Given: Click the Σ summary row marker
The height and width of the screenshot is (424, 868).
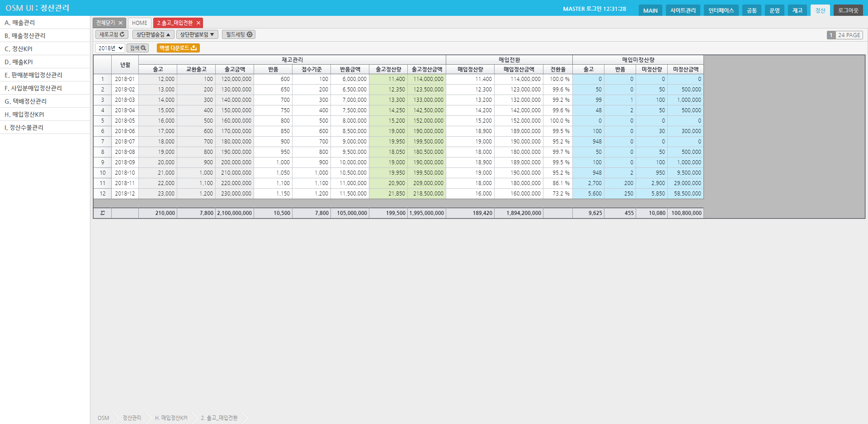Looking at the screenshot, I should pyautogui.click(x=103, y=213).
